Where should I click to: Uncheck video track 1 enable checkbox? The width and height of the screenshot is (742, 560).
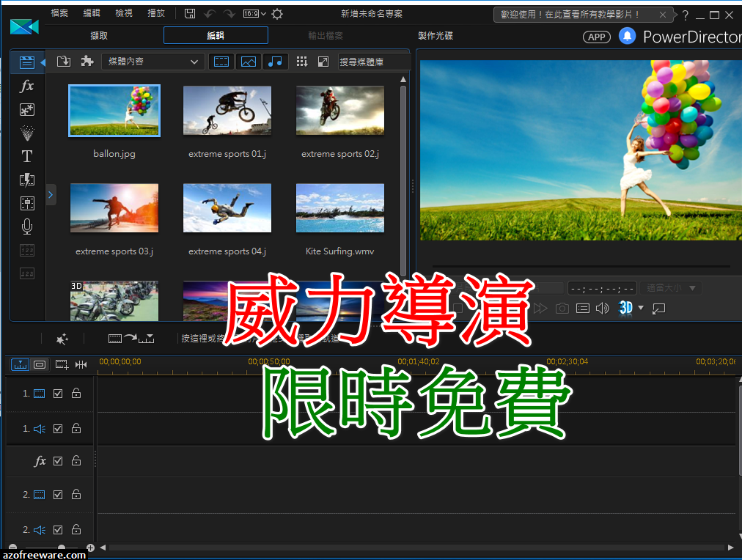[58, 394]
